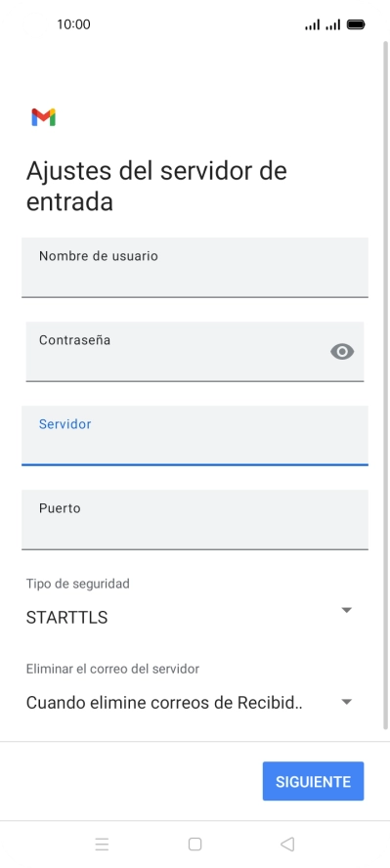Tap the battery status icon
The height and width of the screenshot is (868, 390).
pos(355,24)
